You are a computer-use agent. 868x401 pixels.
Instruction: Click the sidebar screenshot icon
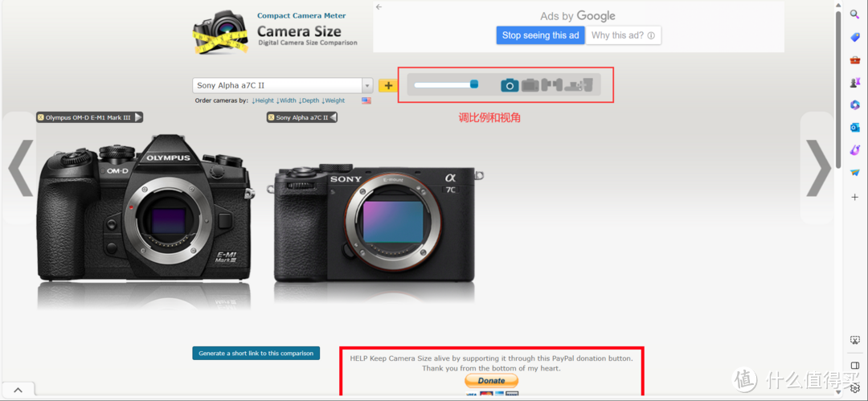pos(854,339)
